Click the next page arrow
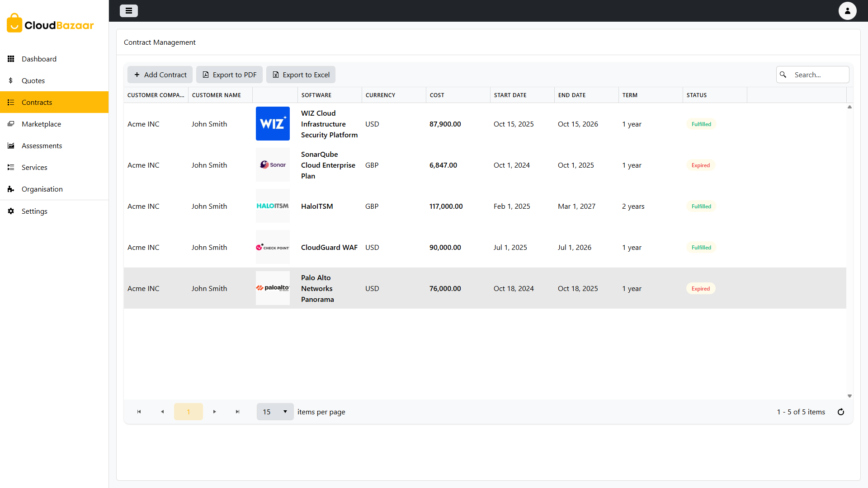 point(215,412)
